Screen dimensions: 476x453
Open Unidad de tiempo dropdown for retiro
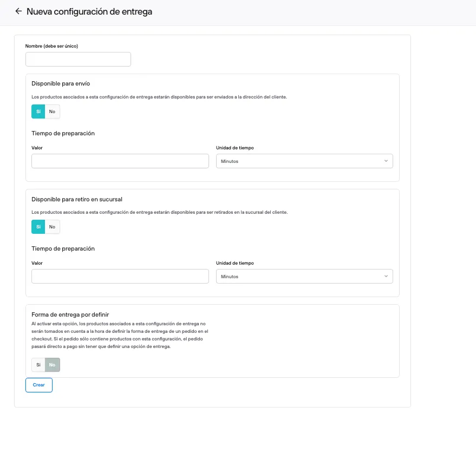[x=304, y=276]
